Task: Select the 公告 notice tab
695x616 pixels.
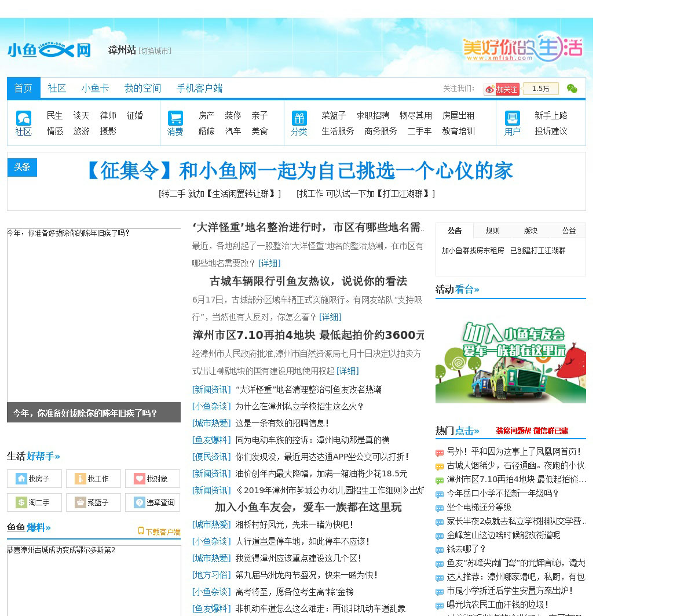Action: 455,231
